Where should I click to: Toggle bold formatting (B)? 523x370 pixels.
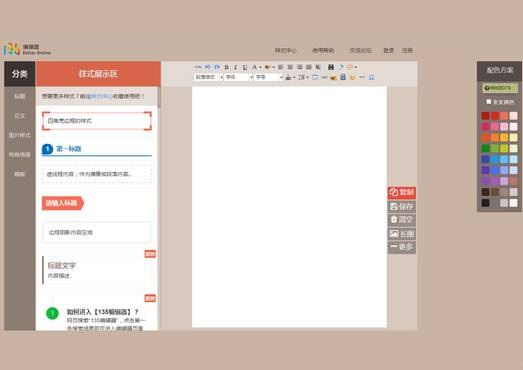[x=226, y=67]
